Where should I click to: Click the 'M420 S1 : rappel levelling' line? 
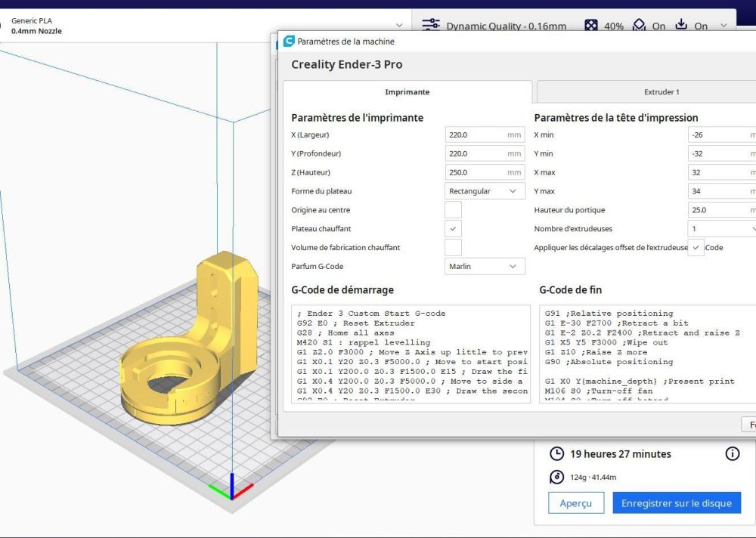click(x=364, y=342)
